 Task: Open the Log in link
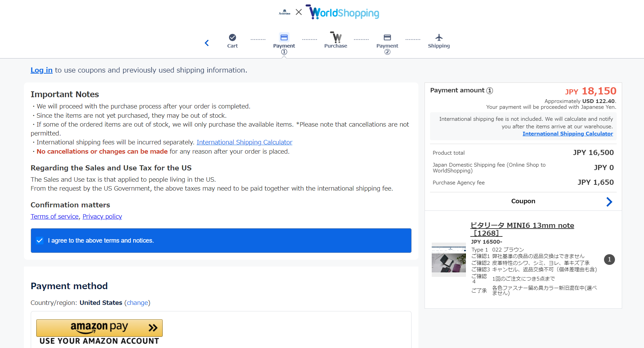click(41, 70)
